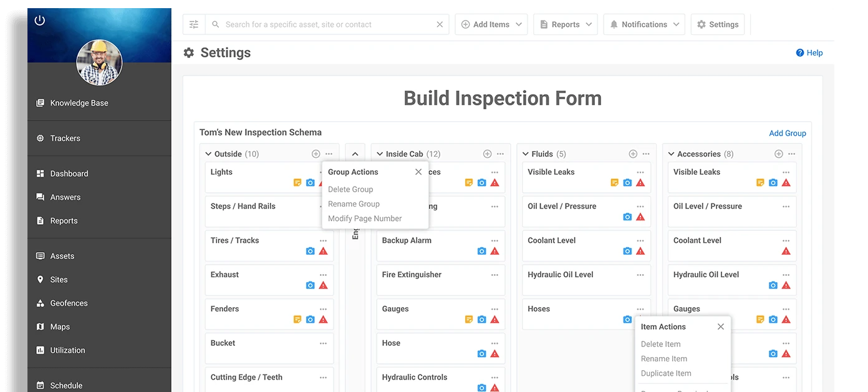Open the Help link
Viewport: 868px width, 392px height.
809,52
